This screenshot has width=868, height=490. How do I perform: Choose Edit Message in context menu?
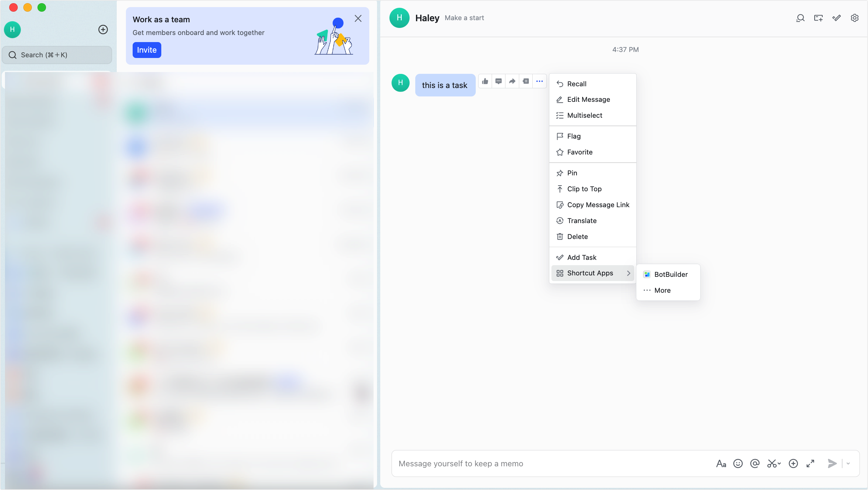[x=593, y=100]
